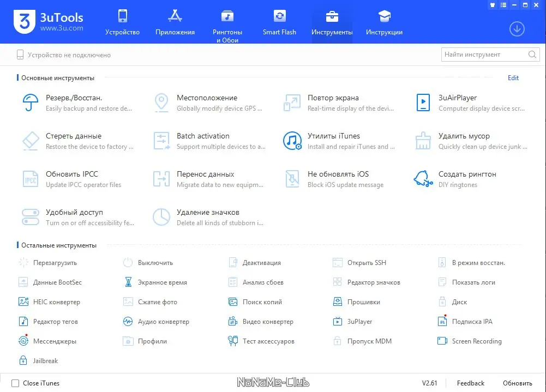
Task: Click the V2.61 version label
Action: [429, 383]
